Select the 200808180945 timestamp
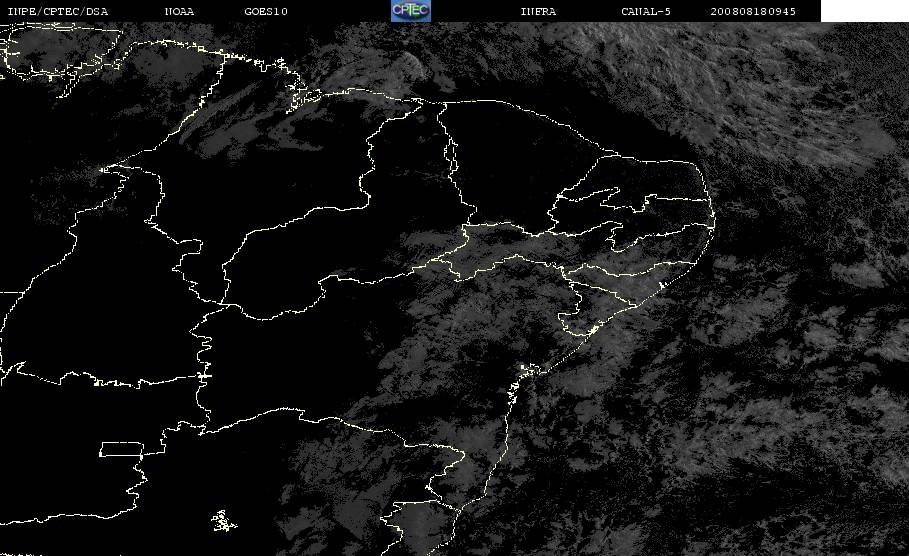Image resolution: width=909 pixels, height=556 pixels. [x=753, y=12]
